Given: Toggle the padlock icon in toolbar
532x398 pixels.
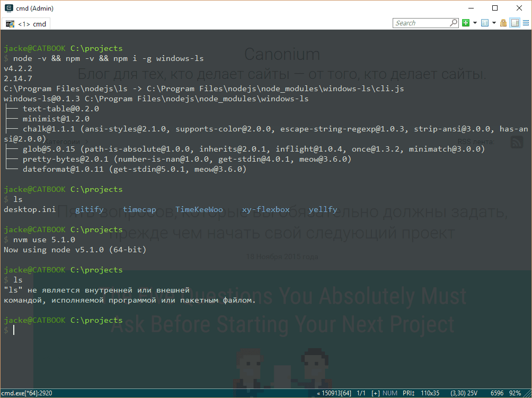Looking at the screenshot, I should coord(503,23).
